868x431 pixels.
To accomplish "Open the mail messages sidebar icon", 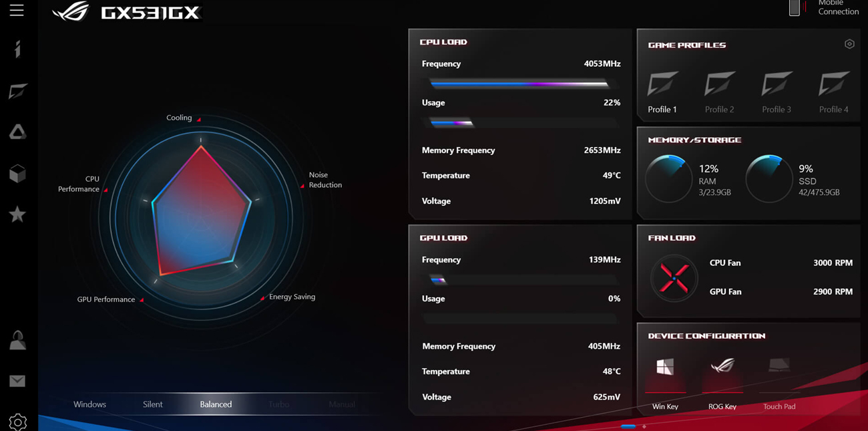I will 17,381.
